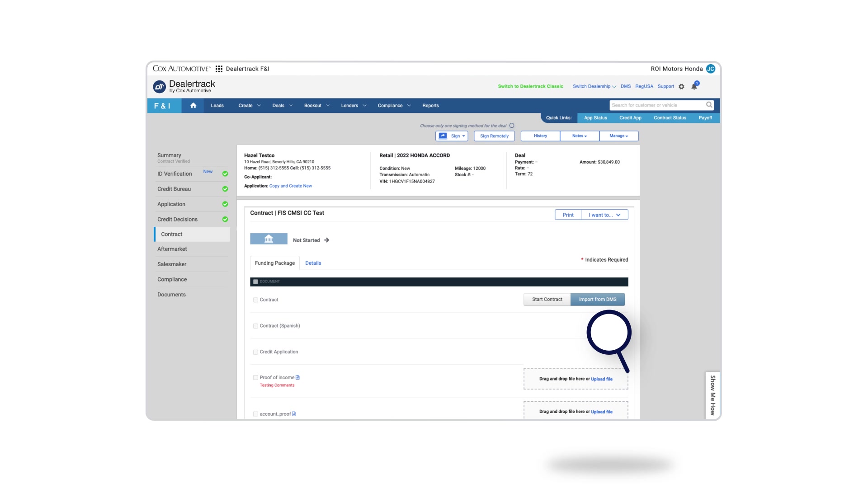Click the home icon in navigation bar
868x488 pixels.
click(193, 105)
